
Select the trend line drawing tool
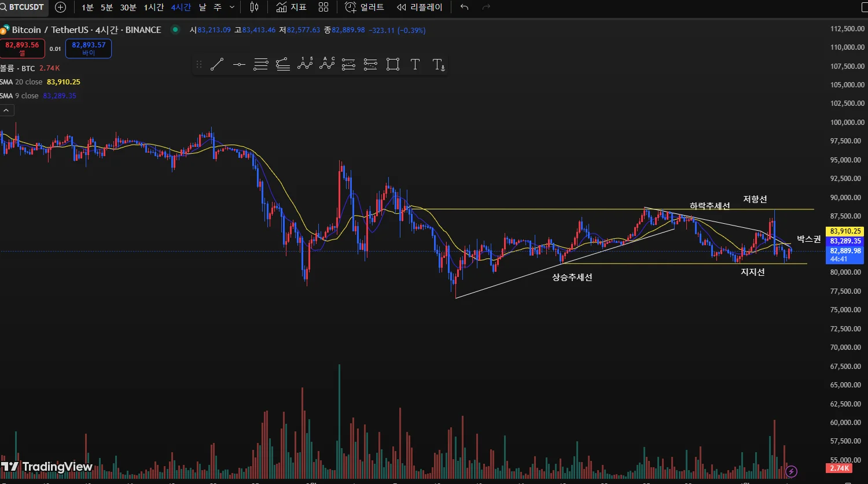(217, 65)
